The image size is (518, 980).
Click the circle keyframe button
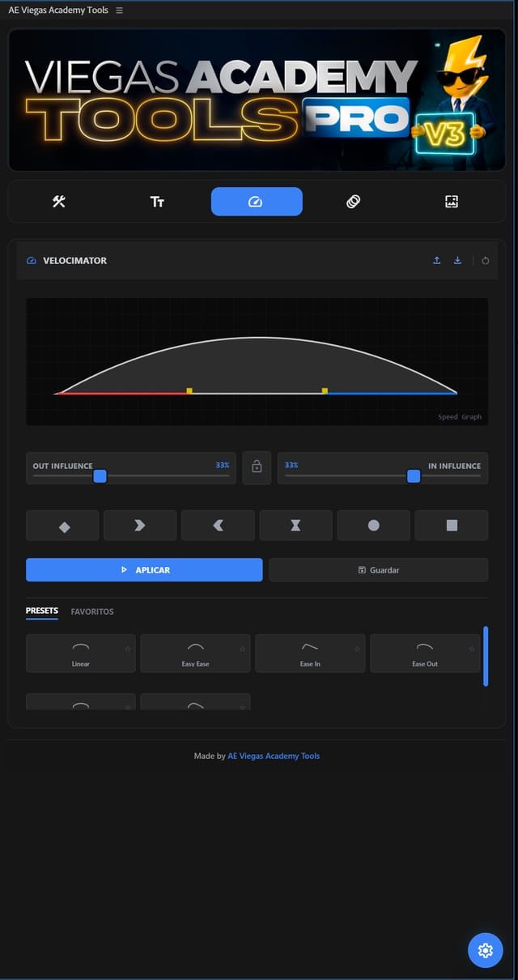(373, 526)
